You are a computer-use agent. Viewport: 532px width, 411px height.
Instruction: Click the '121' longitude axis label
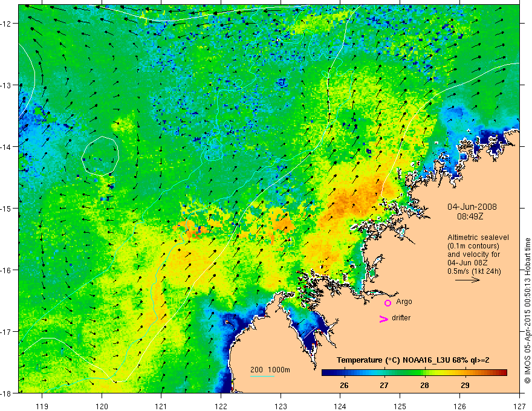pos(161,406)
